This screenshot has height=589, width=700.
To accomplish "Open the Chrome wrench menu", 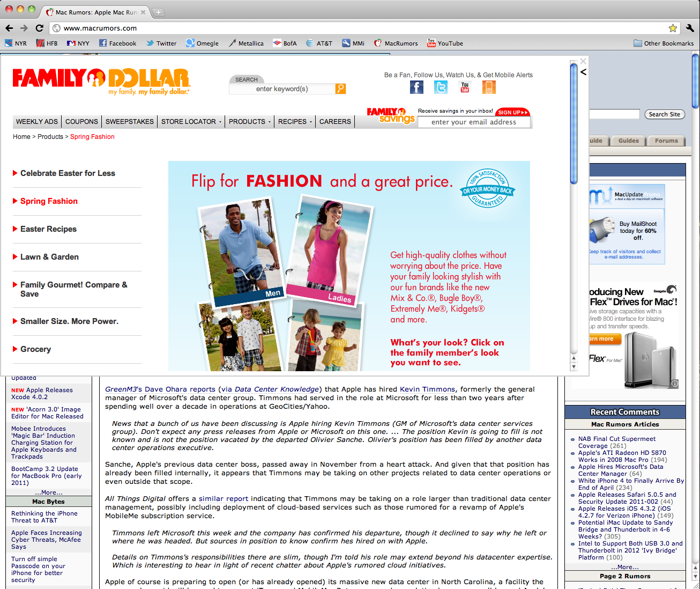I will (690, 28).
